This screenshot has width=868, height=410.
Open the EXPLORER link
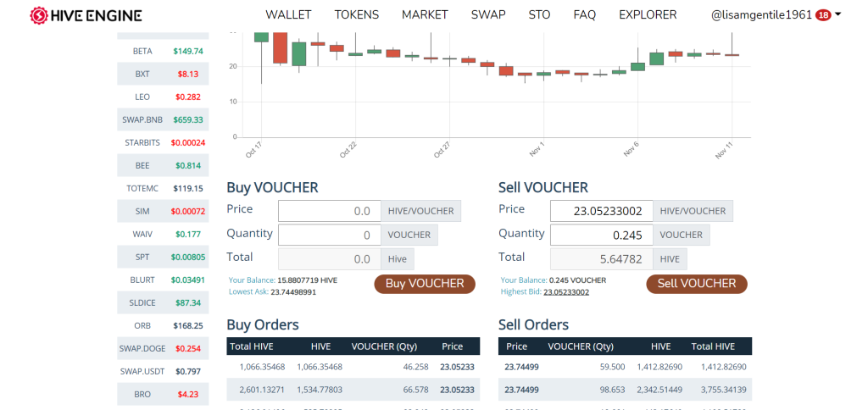(x=648, y=15)
